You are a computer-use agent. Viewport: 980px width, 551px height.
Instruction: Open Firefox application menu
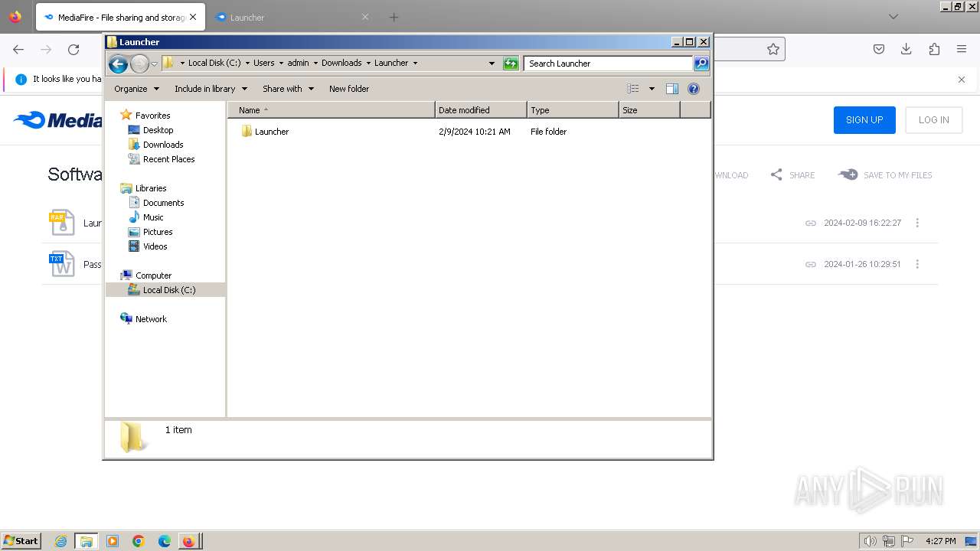tap(962, 49)
